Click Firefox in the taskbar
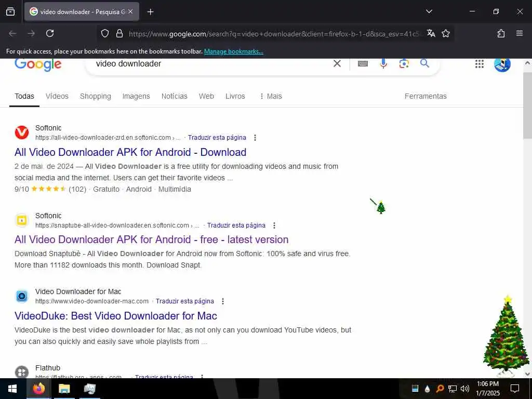Image resolution: width=532 pixels, height=399 pixels. point(38,389)
